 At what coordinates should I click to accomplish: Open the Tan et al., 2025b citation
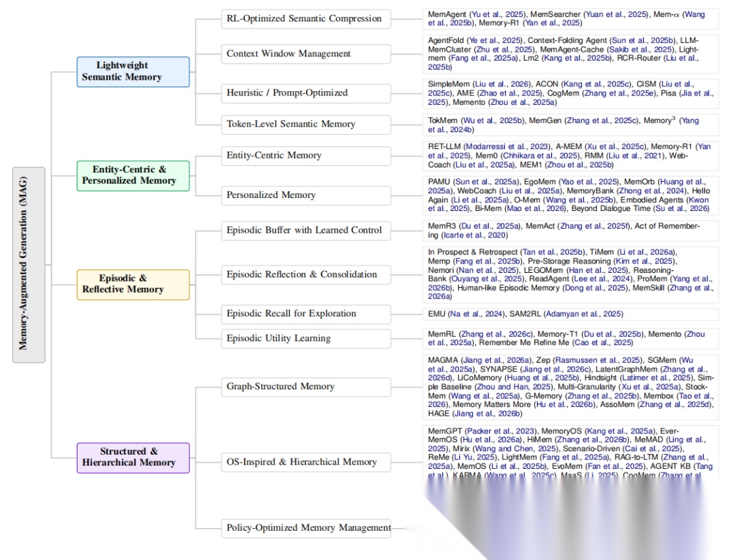click(x=553, y=252)
